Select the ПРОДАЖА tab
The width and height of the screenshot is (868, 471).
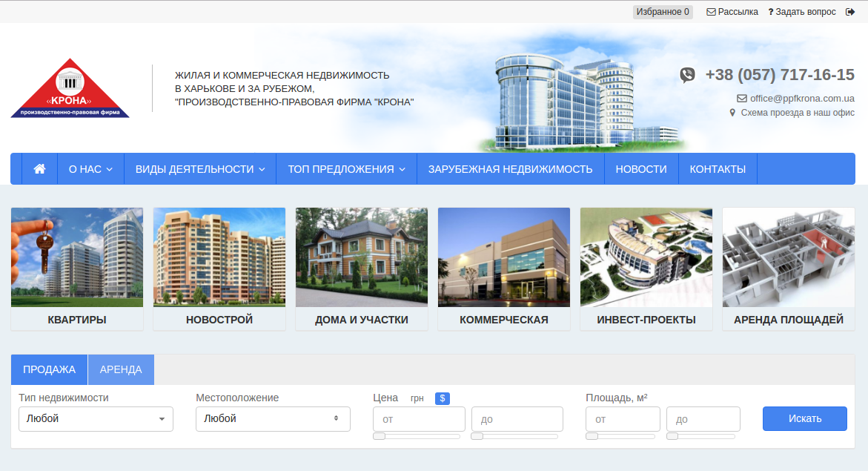coord(49,369)
